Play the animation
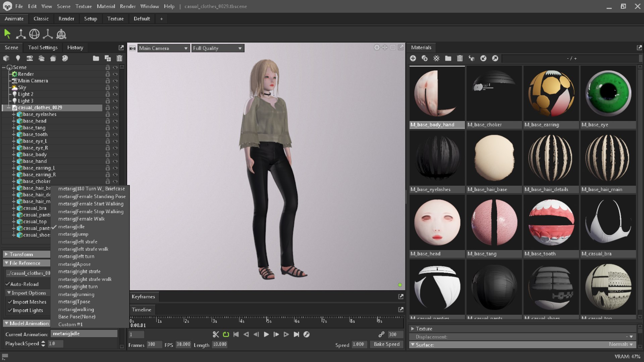This screenshot has width=644, height=362. tap(266, 335)
